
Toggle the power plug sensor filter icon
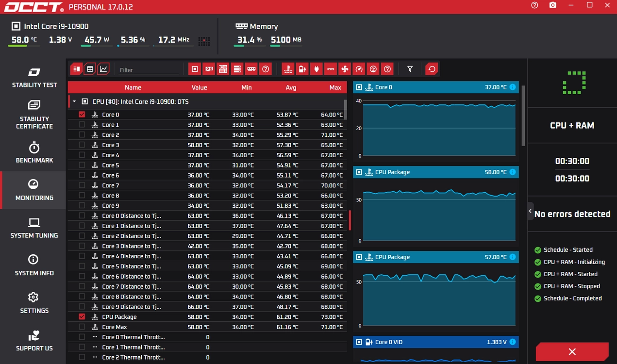[317, 69]
